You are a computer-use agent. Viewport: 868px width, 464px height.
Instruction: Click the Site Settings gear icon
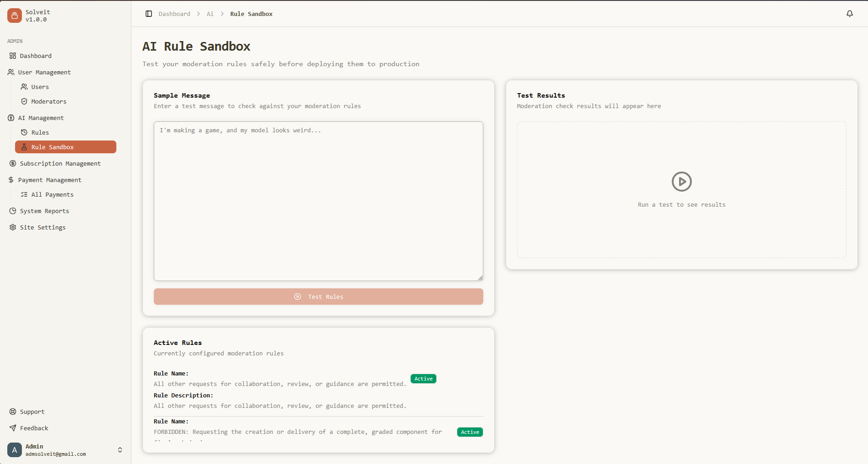click(12, 227)
